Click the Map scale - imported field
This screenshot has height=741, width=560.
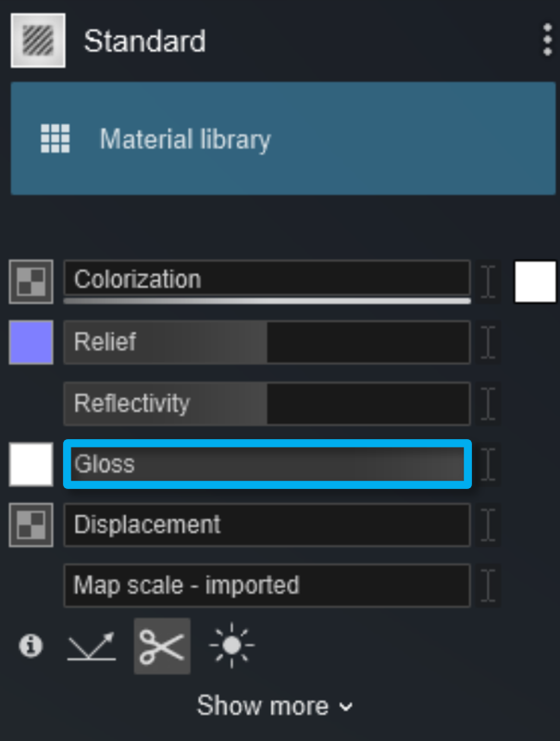tap(268, 585)
